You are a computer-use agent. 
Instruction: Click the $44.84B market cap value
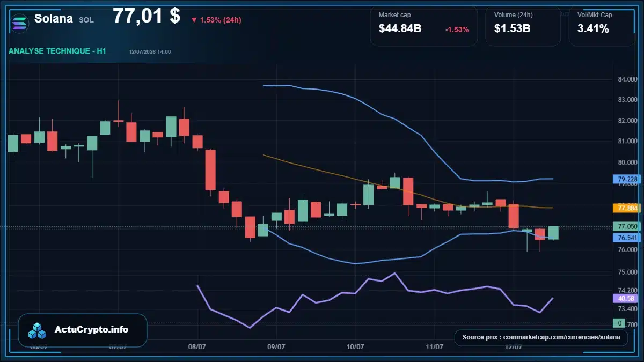[400, 29]
